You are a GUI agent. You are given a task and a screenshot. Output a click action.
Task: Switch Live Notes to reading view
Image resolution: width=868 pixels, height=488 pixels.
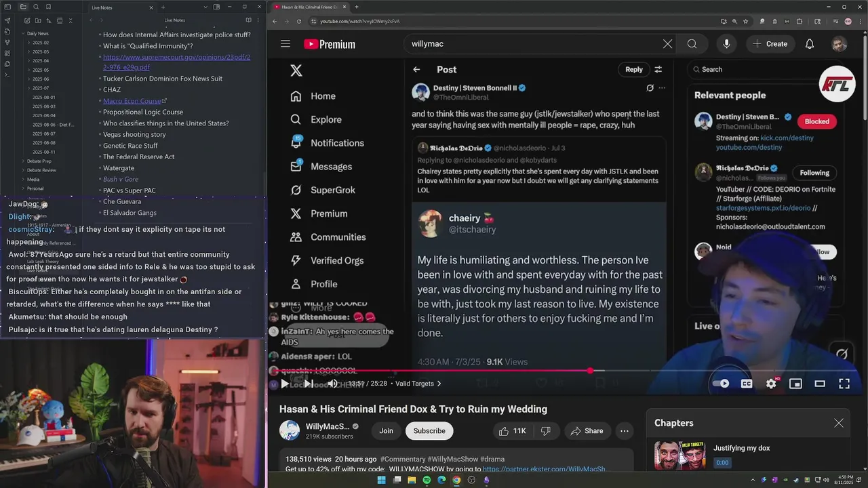pyautogui.click(x=249, y=20)
